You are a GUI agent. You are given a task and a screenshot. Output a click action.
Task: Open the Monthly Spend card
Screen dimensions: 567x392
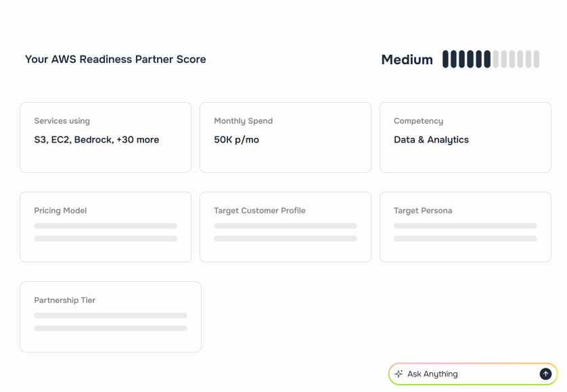click(x=286, y=137)
